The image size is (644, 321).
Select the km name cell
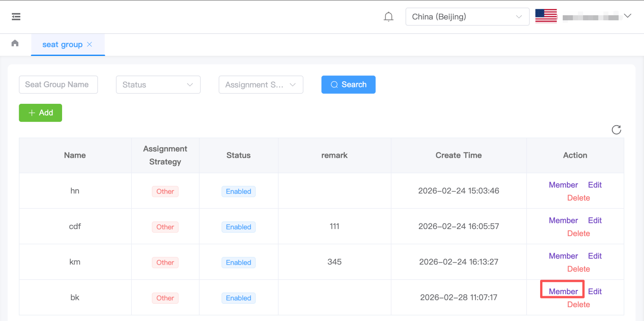[75, 262]
